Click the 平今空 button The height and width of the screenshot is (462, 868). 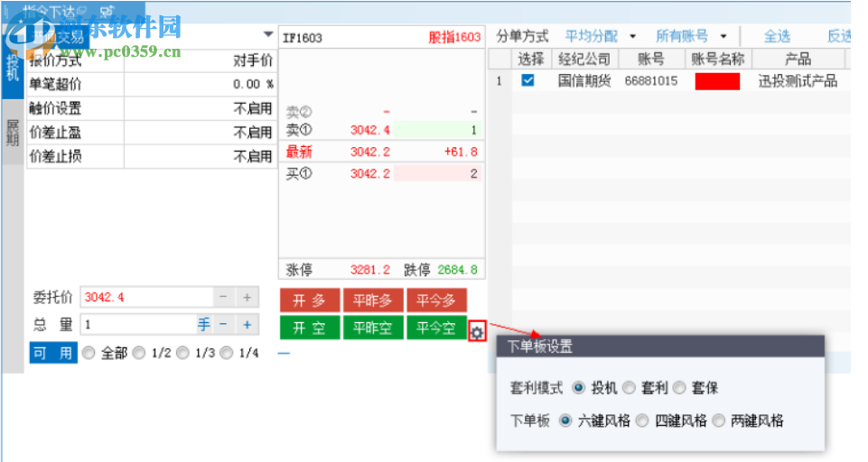436,328
